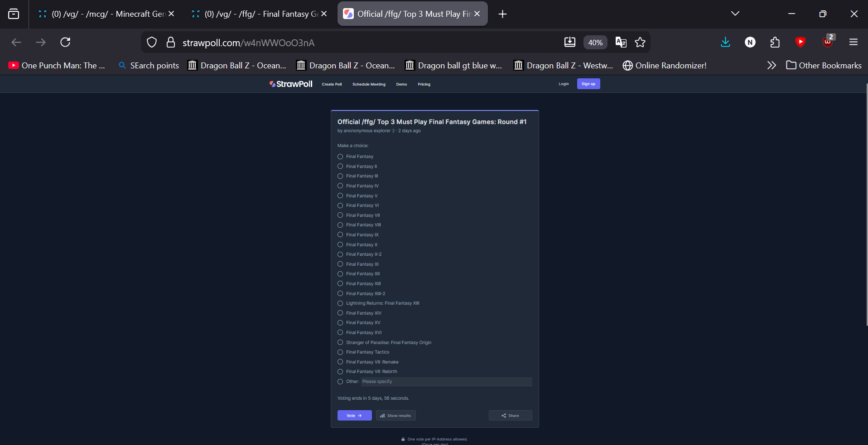Open the Dragon ball gt blue bookmark
Viewport: 868px width, 445px height.
(454, 66)
